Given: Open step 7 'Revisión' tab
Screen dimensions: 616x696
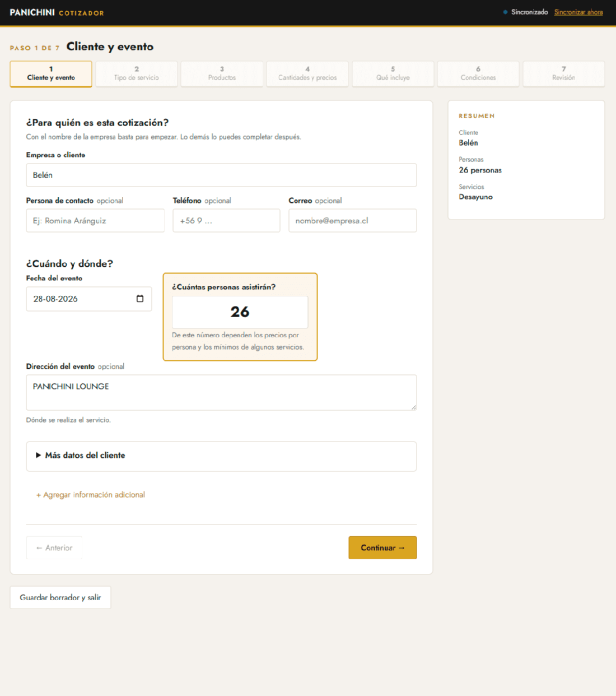Looking at the screenshot, I should (564, 74).
